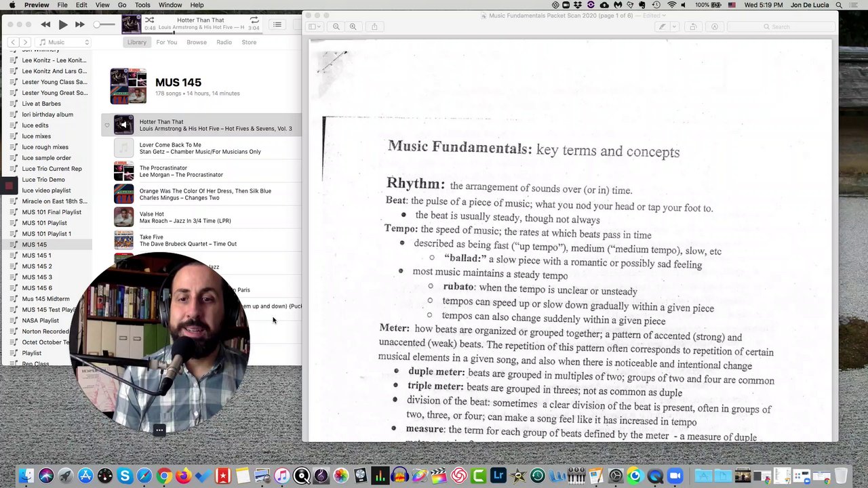
Task: Open the Window menu
Action: (170, 5)
